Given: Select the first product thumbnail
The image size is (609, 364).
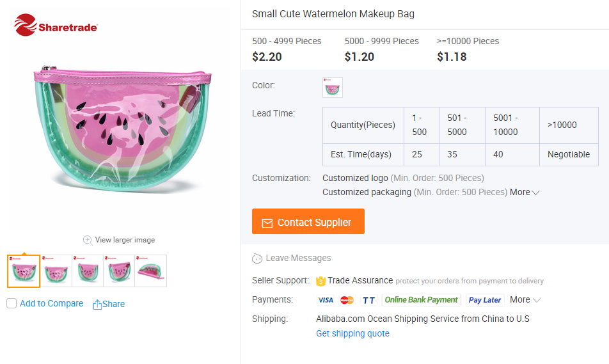Looking at the screenshot, I should pyautogui.click(x=24, y=271).
